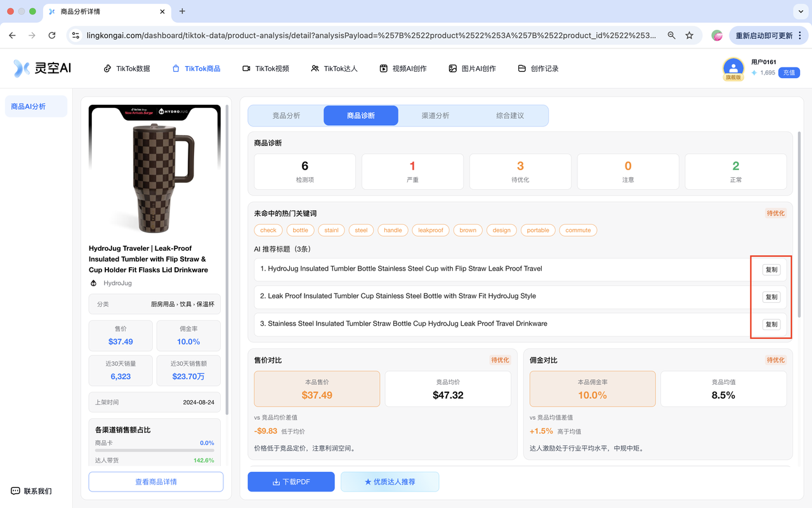Switch to the 渠道分析 tab
This screenshot has height=508, width=812.
[435, 116]
